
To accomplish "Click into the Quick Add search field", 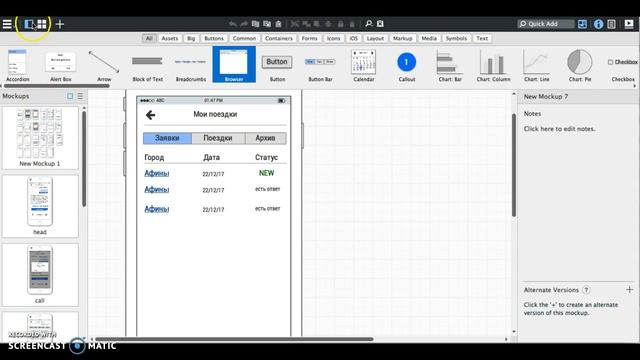I will 545,24.
